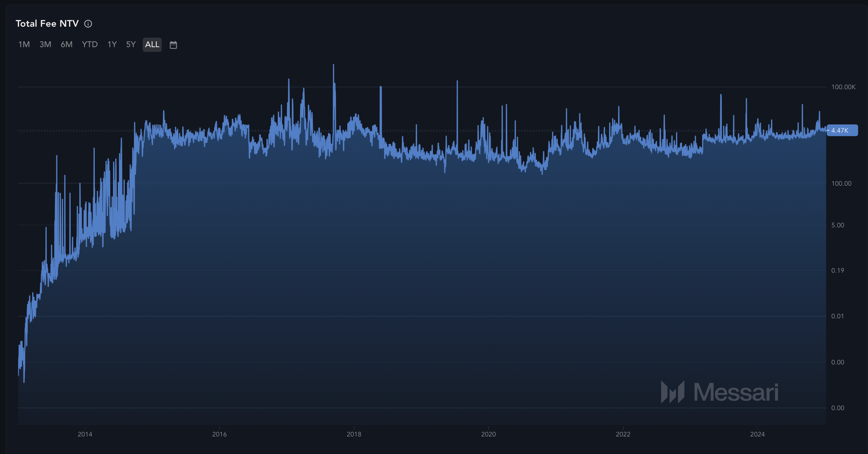Click the 0.19 y-axis label
The width and height of the screenshot is (868, 454).
click(x=838, y=270)
